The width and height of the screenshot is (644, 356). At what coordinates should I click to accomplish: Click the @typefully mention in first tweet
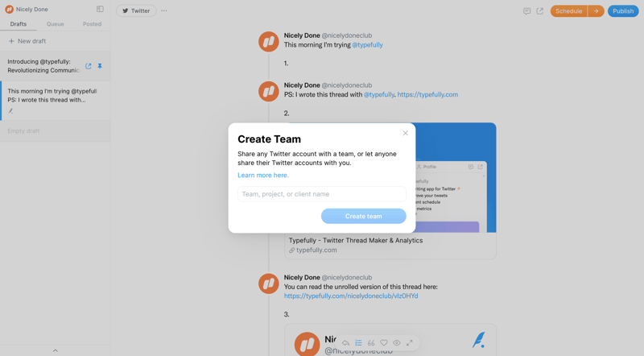click(367, 45)
